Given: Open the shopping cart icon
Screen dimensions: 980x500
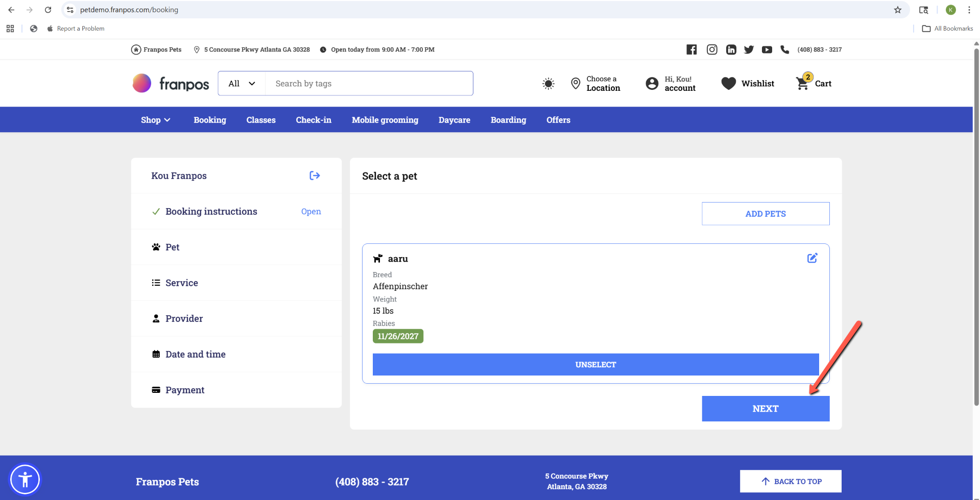Looking at the screenshot, I should click(x=803, y=83).
